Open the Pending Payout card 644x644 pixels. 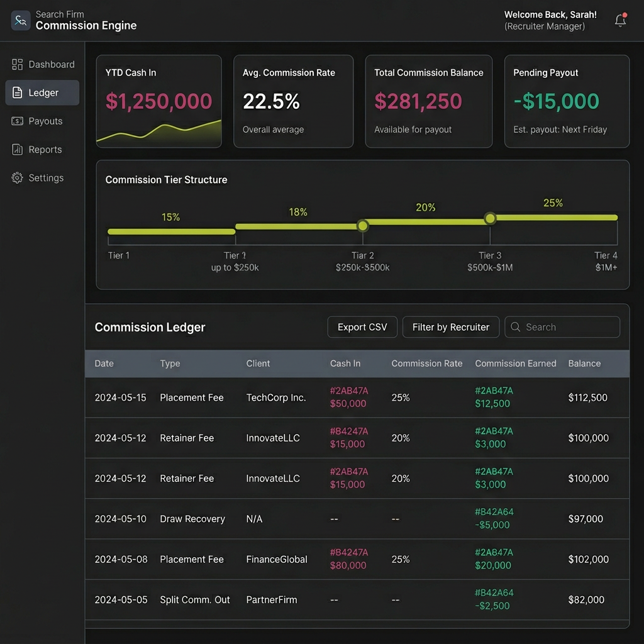(567, 101)
